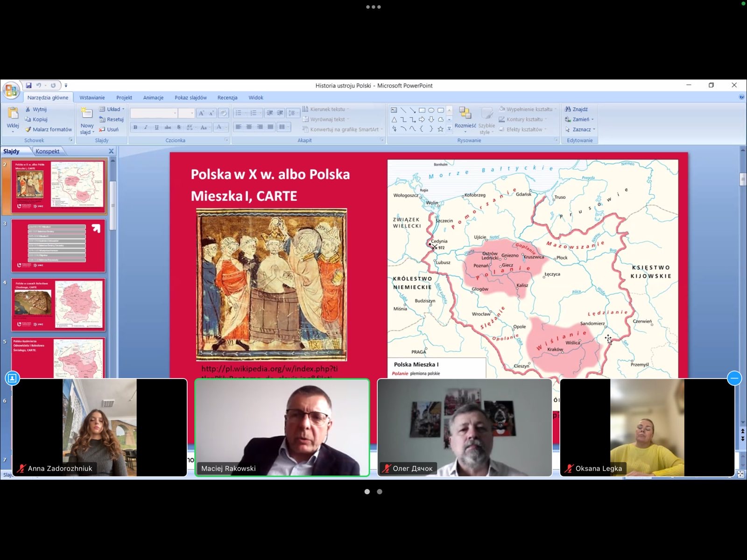Toggle align text right
Image resolution: width=747 pixels, height=560 pixels.
(x=260, y=127)
